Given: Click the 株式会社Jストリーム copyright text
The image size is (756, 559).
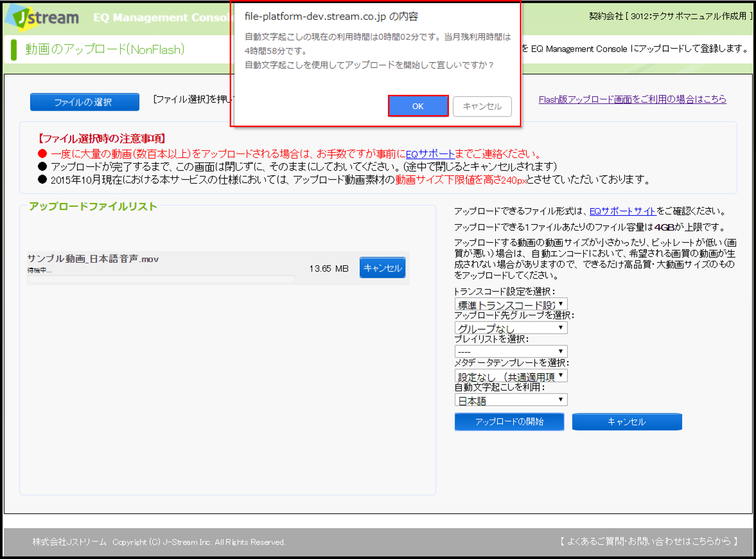Looking at the screenshot, I should [159, 542].
